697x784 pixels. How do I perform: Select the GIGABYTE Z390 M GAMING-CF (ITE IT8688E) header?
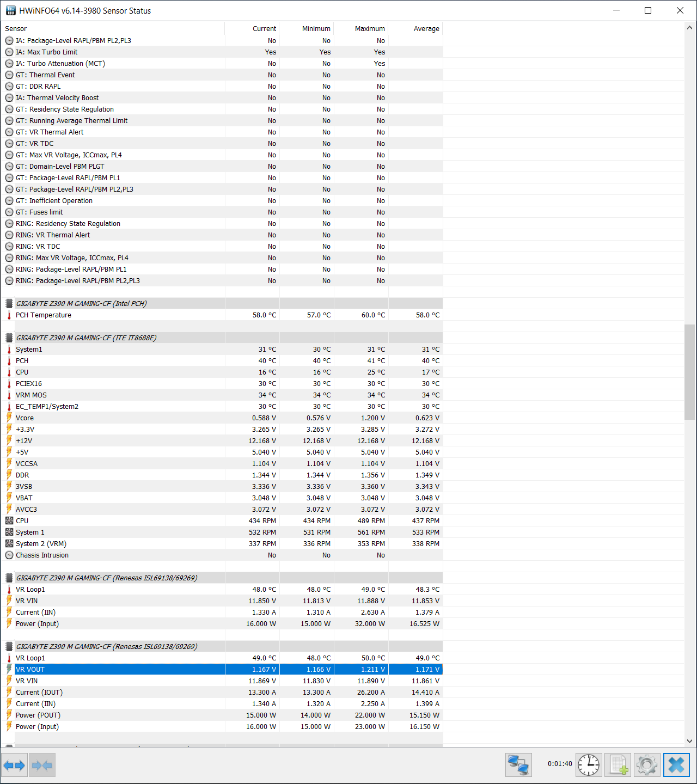pyautogui.click(x=222, y=338)
